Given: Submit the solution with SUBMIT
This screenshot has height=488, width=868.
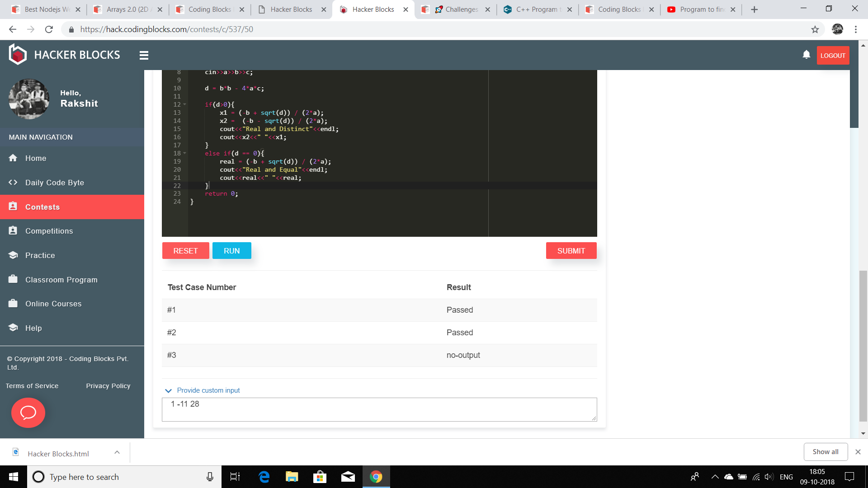Looking at the screenshot, I should click(571, 251).
